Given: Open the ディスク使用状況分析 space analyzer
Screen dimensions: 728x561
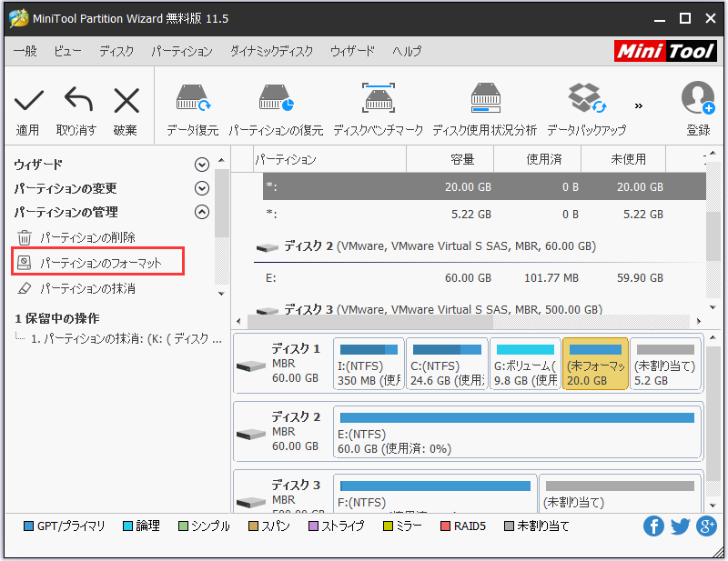Looking at the screenshot, I should (x=485, y=110).
